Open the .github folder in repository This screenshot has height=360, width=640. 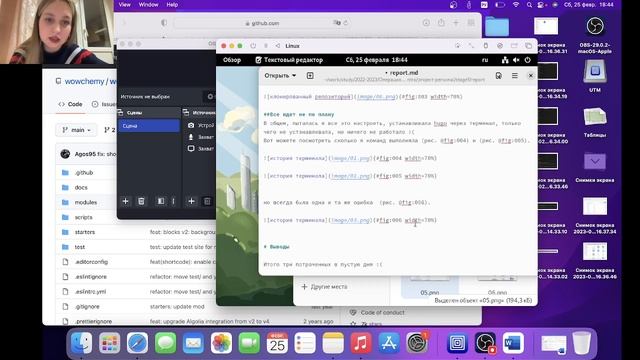[x=84, y=173]
